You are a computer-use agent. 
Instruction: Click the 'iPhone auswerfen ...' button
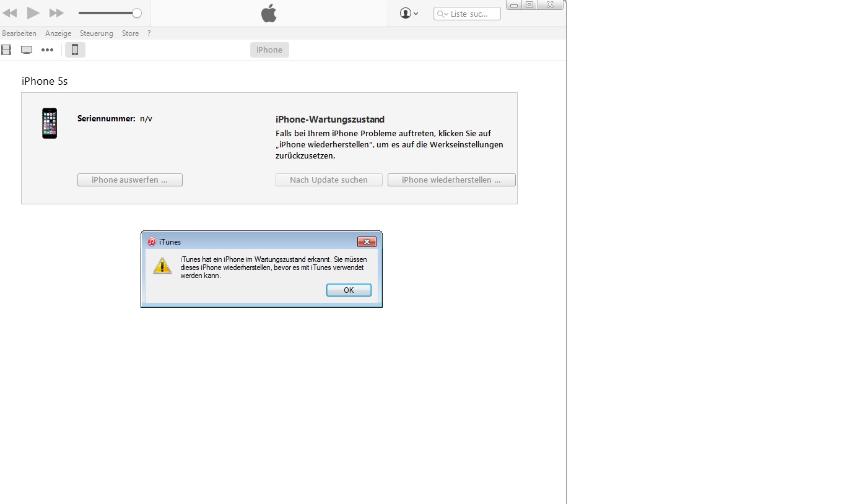point(130,180)
